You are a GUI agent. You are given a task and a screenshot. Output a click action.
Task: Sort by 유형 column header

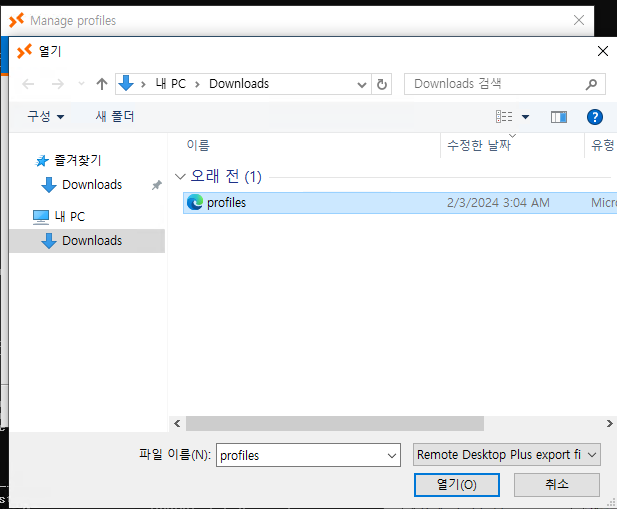coord(602,145)
